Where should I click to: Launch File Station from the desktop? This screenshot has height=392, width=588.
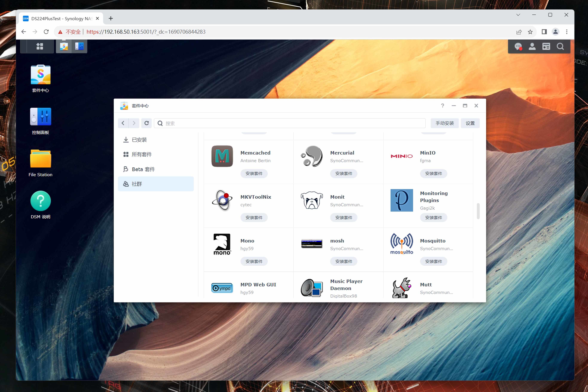(40, 159)
